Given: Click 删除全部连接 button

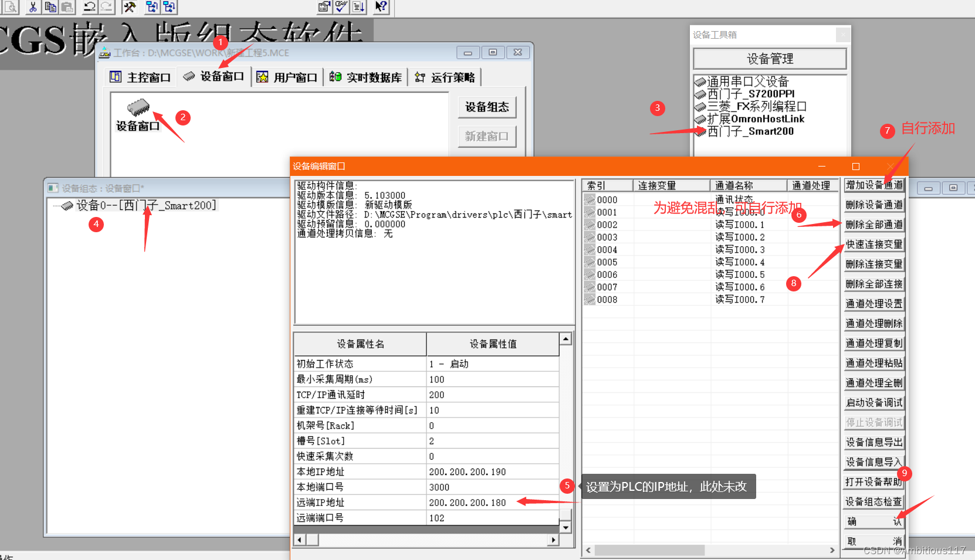Looking at the screenshot, I should 874,284.
